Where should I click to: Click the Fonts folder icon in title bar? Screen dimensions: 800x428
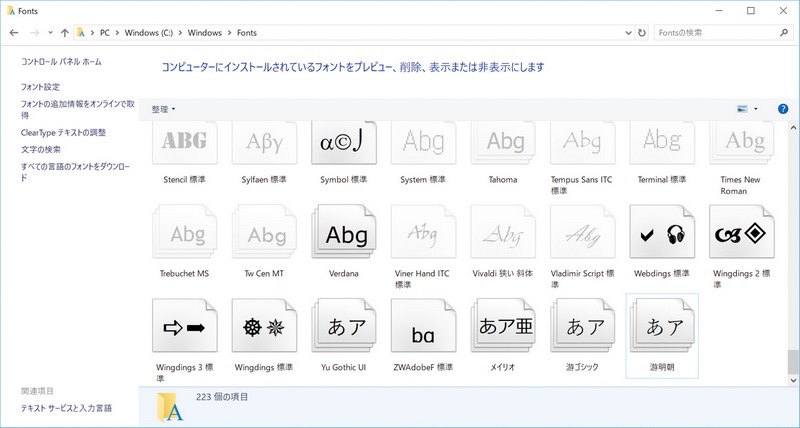[11, 11]
